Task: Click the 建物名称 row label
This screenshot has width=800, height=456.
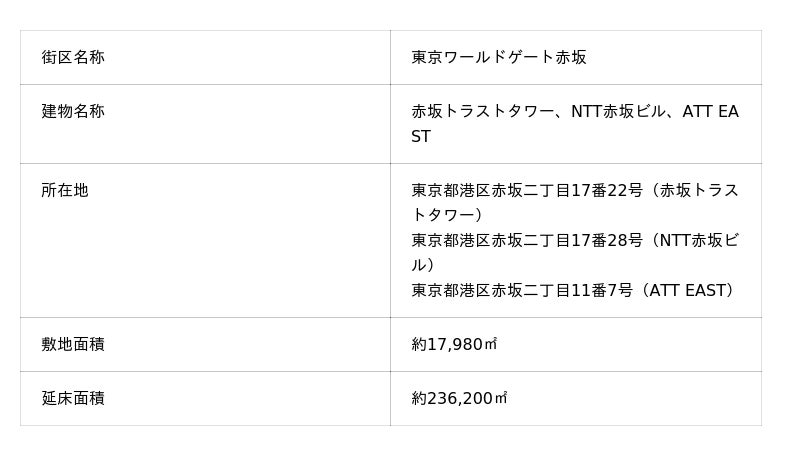Action: (73, 112)
